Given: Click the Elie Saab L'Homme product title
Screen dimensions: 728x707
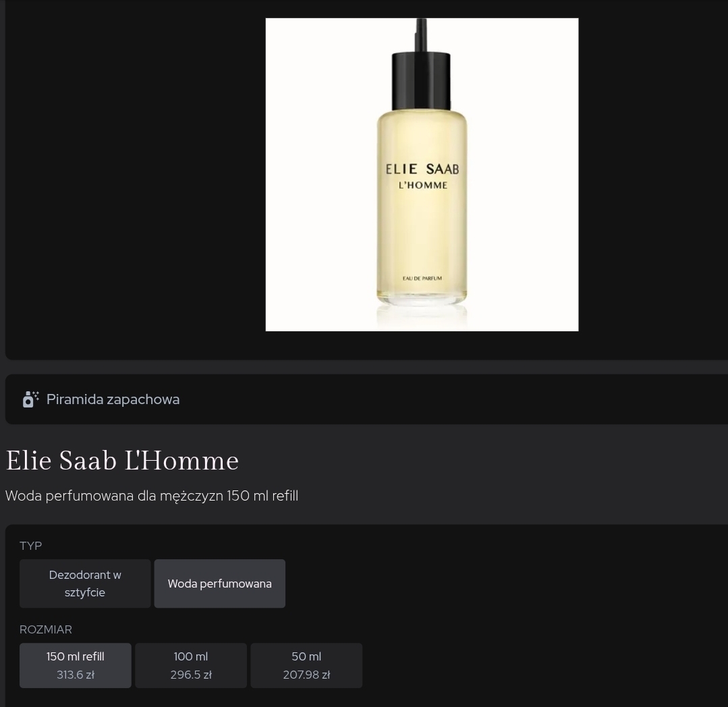Looking at the screenshot, I should (122, 461).
